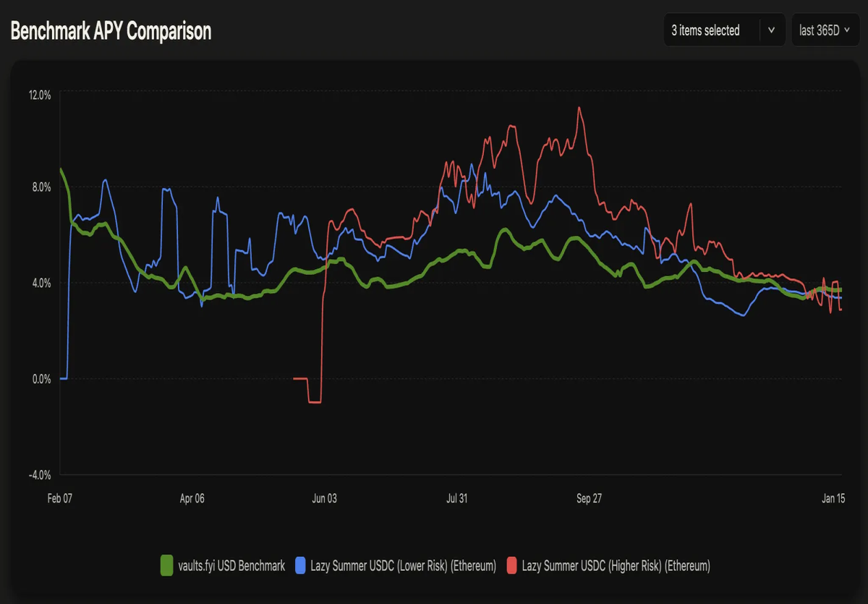Click the green vaults.fyi benchmark legend swatch
The height and width of the screenshot is (604, 868).
point(166,566)
